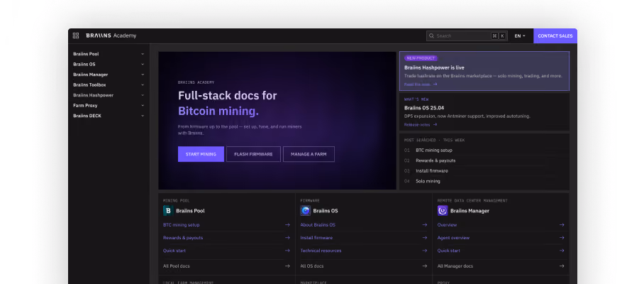Open the Braiins Pool product icon
The width and height of the screenshot is (644, 284).
[x=168, y=211]
